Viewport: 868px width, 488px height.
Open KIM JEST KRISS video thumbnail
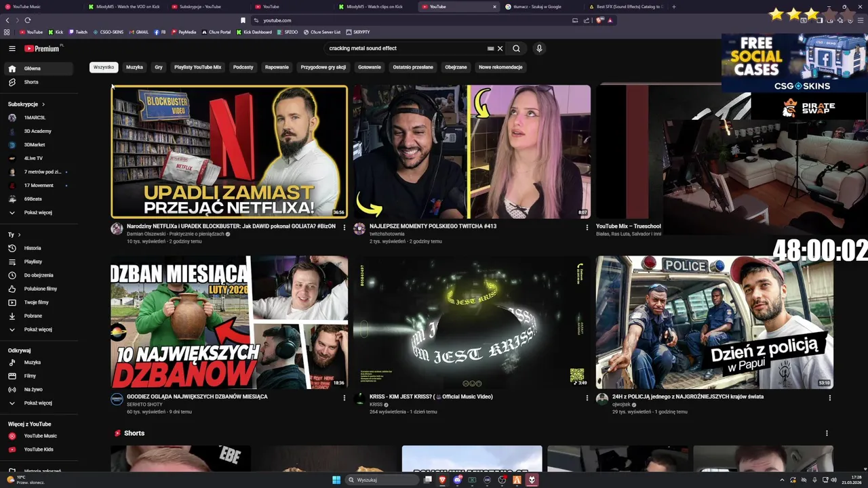coord(471,323)
